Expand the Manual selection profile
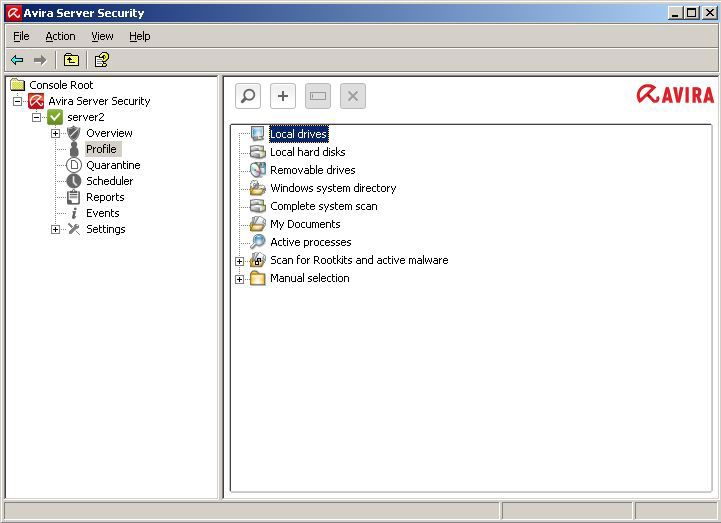Image resolution: width=721 pixels, height=523 pixels. click(239, 279)
